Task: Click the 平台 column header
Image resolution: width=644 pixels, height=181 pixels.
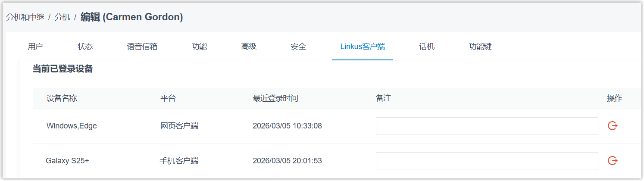Action: point(168,98)
